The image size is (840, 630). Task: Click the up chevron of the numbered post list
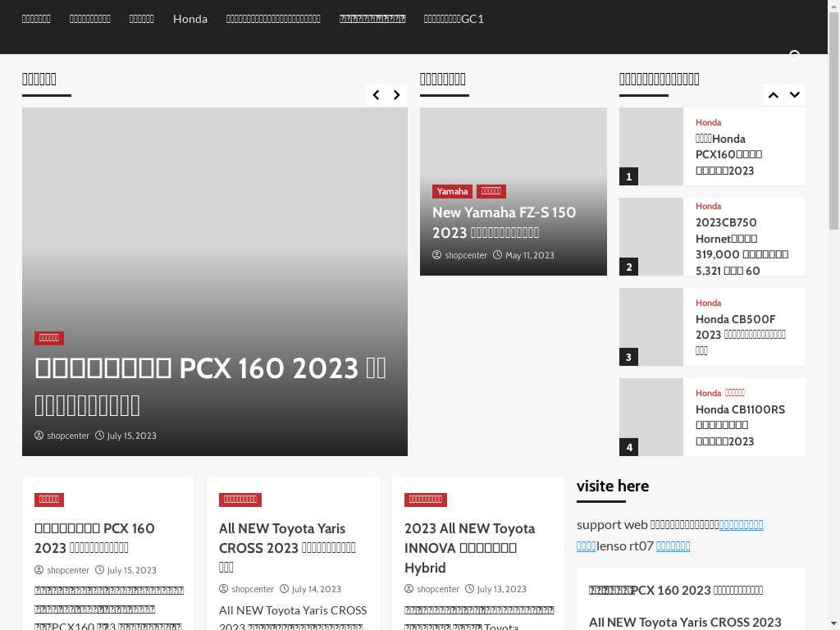point(773,95)
